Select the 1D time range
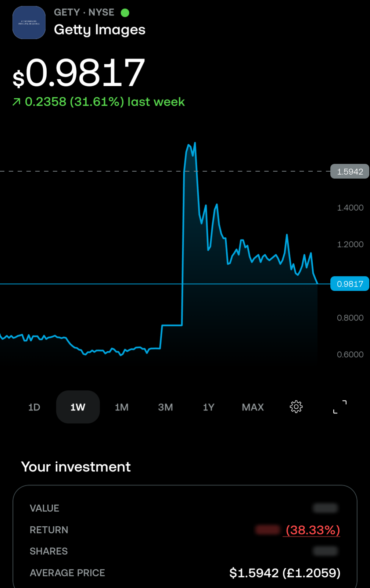This screenshot has height=588, width=370. click(x=34, y=407)
